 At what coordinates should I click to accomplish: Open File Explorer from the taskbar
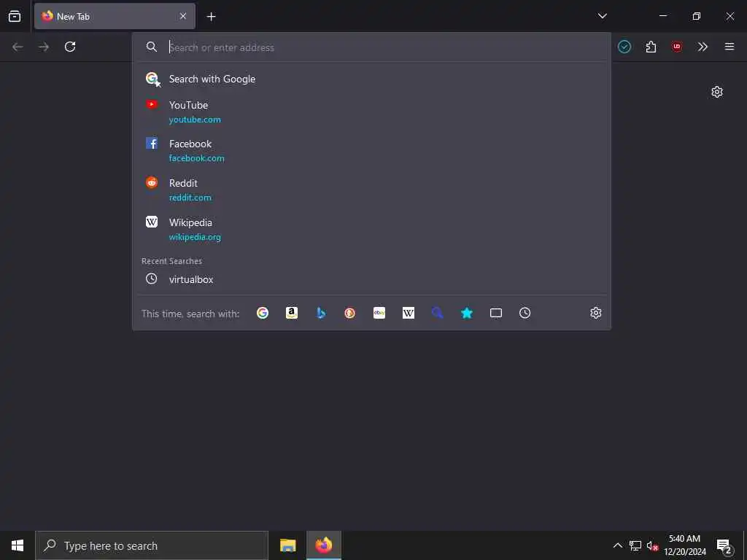point(287,545)
